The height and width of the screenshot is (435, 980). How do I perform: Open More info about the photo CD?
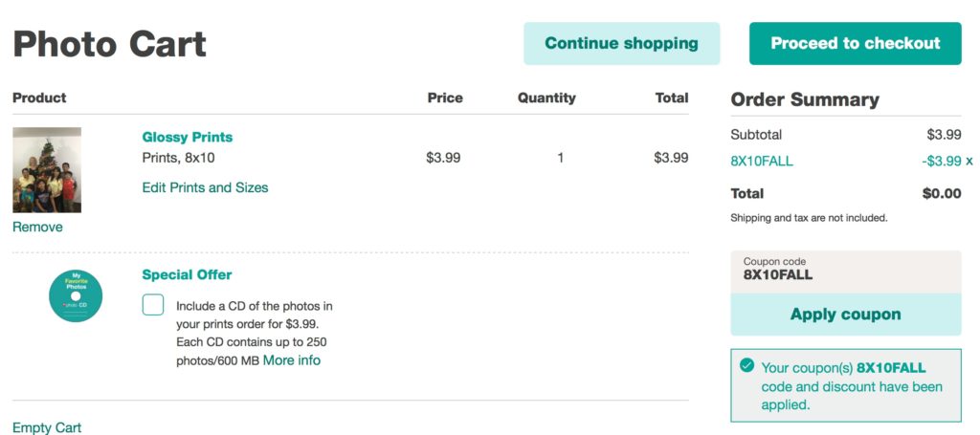(x=292, y=360)
